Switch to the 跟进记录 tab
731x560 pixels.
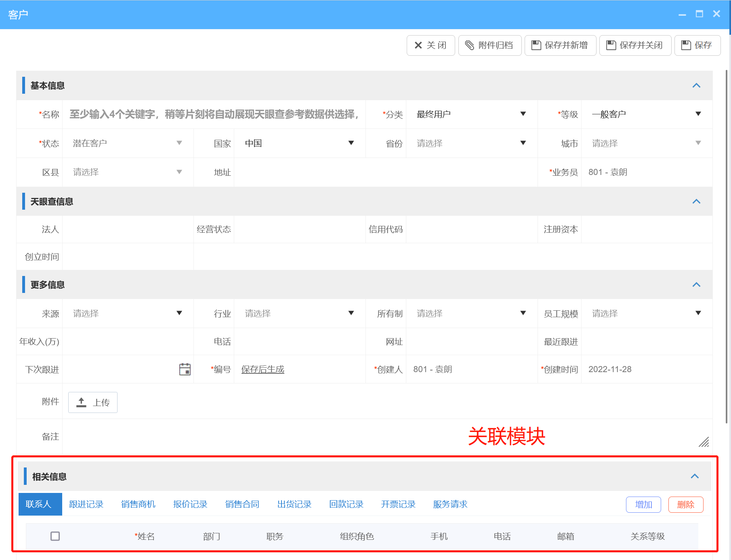86,504
